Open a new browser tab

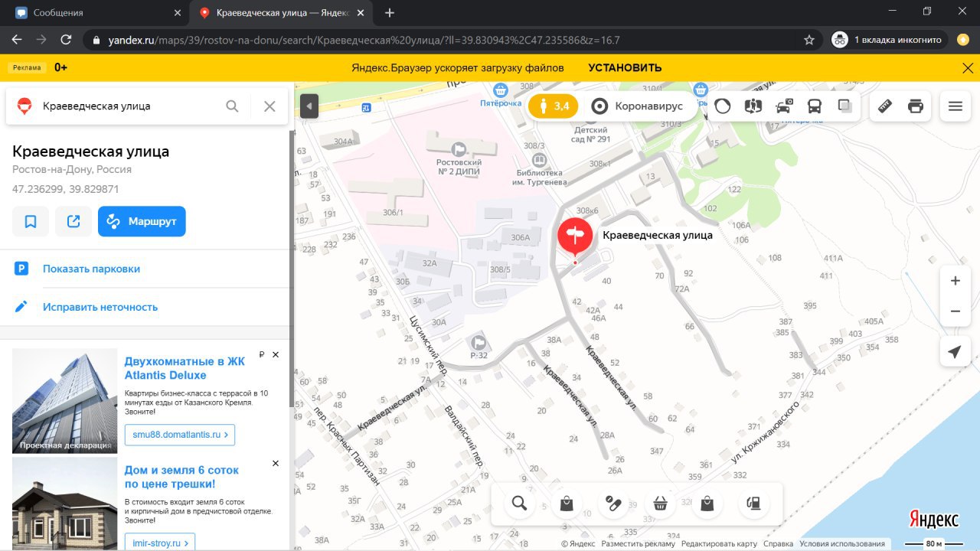[390, 13]
